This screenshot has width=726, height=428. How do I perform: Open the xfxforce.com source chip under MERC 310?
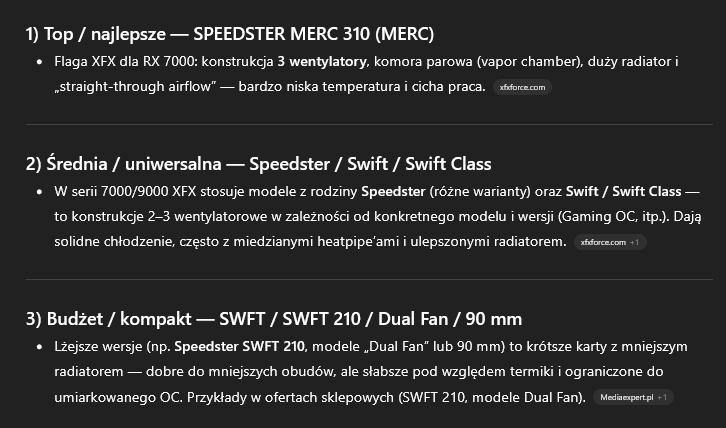523,88
